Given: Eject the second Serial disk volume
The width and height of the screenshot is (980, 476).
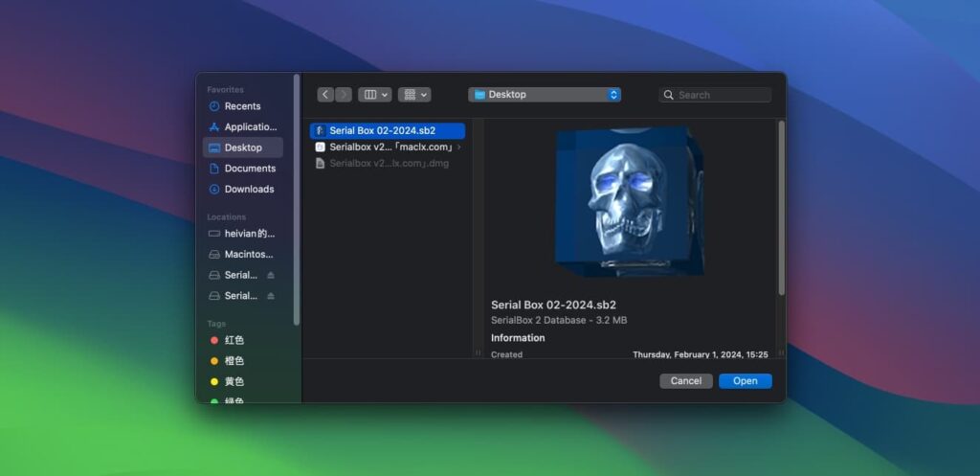Looking at the screenshot, I should tap(271, 296).
